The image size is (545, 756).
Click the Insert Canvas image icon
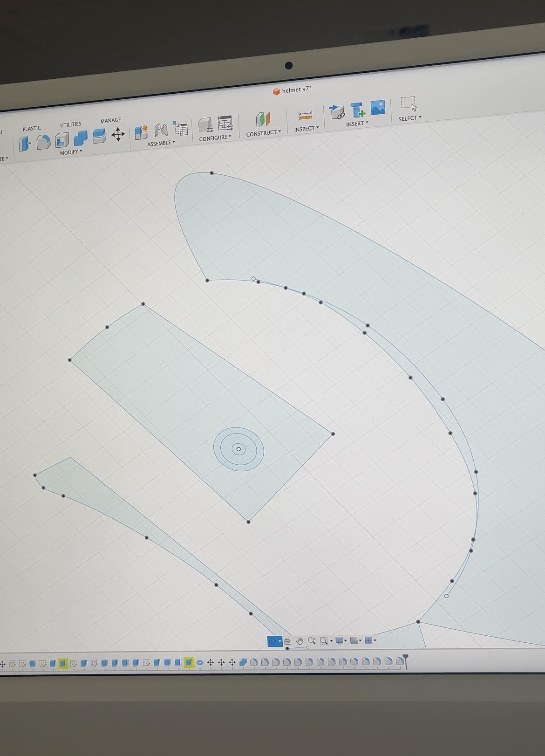(378, 108)
